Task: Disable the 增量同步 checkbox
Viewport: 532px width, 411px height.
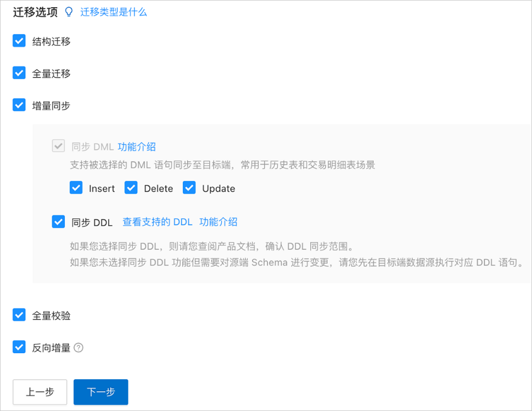Action: point(19,105)
